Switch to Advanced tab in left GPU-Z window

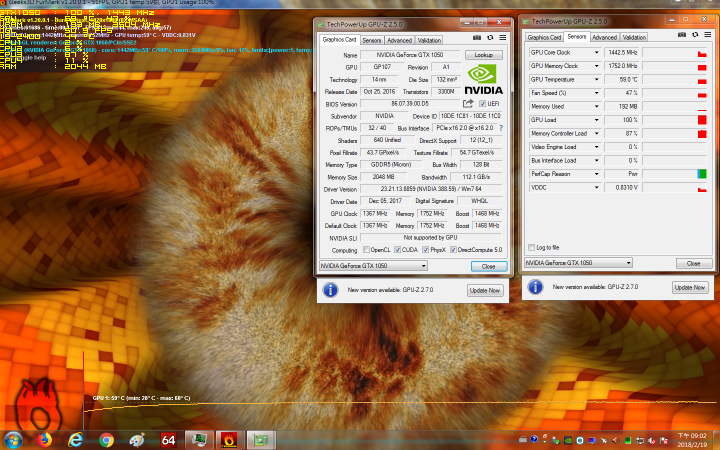(x=399, y=40)
